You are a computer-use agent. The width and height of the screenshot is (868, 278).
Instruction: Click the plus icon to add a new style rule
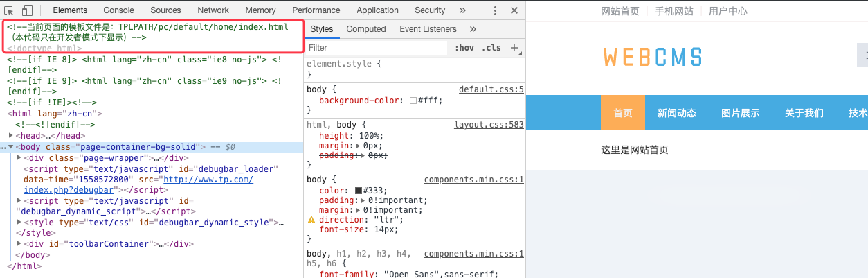click(514, 48)
